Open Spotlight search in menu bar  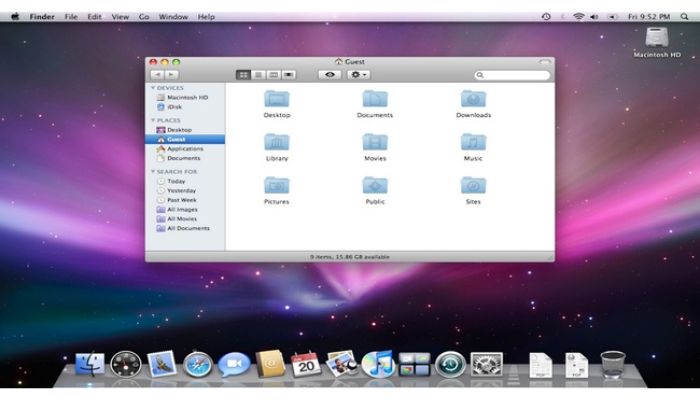click(684, 17)
